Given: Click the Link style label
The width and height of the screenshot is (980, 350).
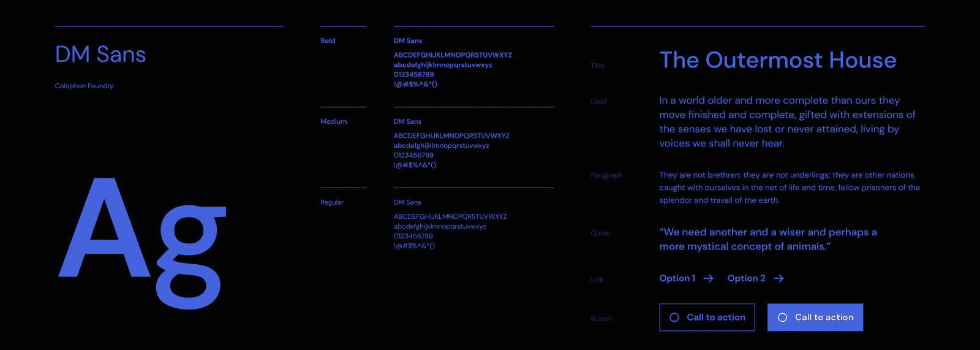Looking at the screenshot, I should [x=597, y=280].
